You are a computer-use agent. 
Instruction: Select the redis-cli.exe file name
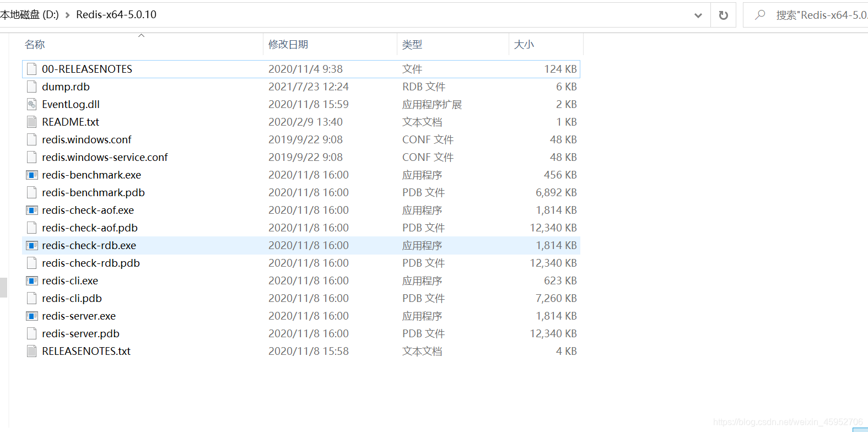(x=70, y=280)
